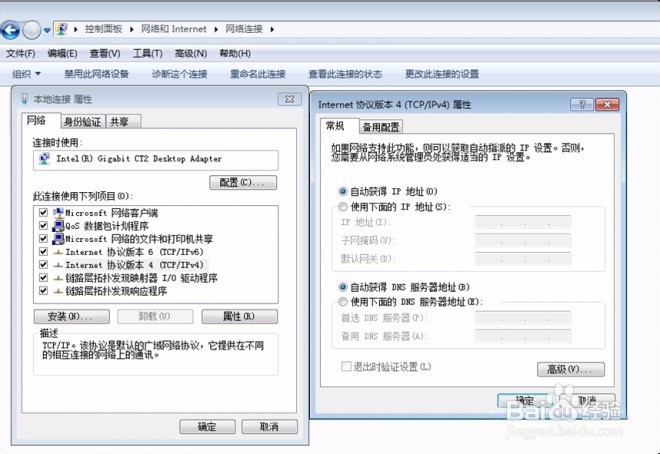Screen dimensions: 660x454
Task: Open the 组织 dropdown in toolbar
Action: 27,74
